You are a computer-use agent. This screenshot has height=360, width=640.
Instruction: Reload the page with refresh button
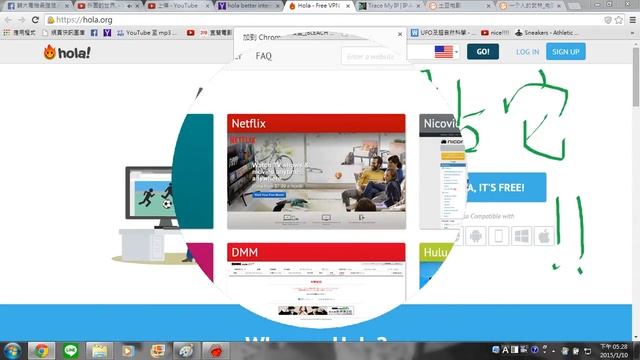coord(36,20)
